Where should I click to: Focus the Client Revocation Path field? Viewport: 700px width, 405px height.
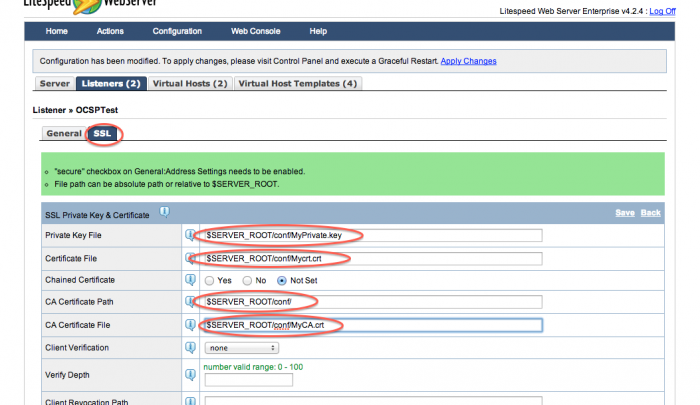[373, 401]
